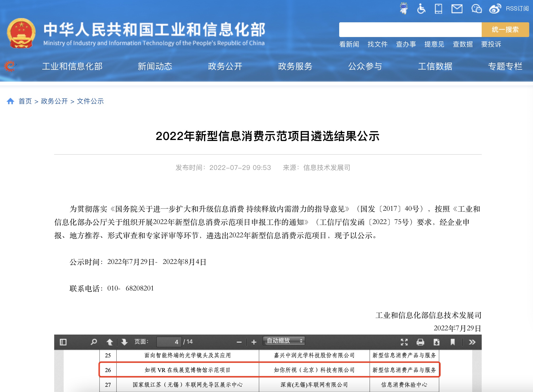Open the email envelope icon
Screen dimensions: 533x392
point(457,9)
